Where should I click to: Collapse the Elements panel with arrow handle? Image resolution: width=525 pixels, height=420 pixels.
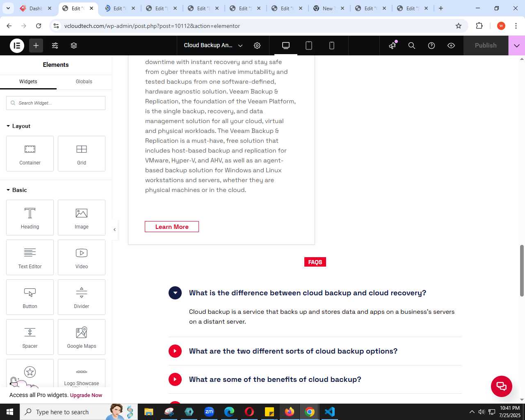pyautogui.click(x=114, y=230)
